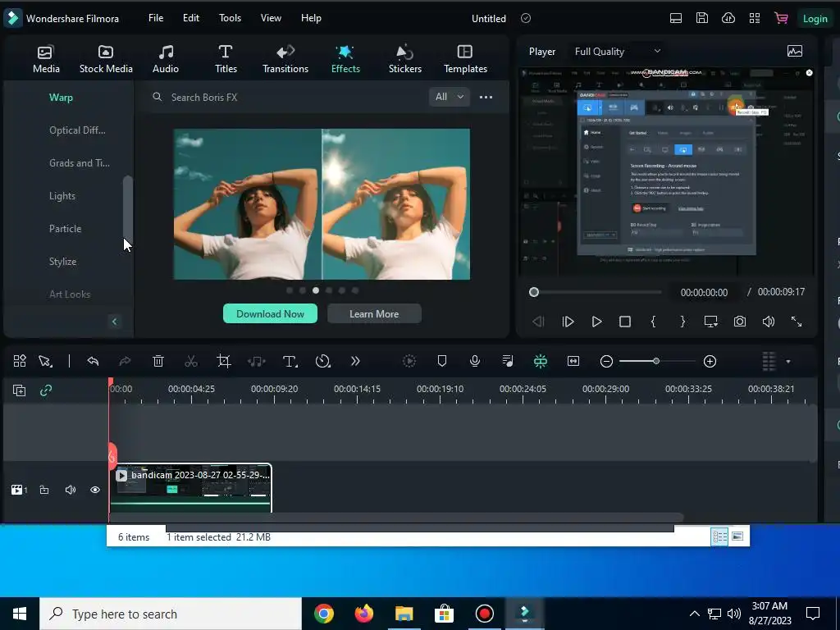Click the Add Marker shield icon
This screenshot has width=840, height=630.
click(x=442, y=361)
